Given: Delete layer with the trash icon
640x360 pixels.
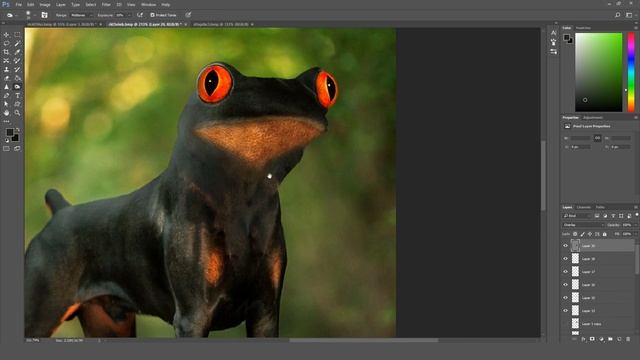Looking at the screenshot, I should click(628, 339).
